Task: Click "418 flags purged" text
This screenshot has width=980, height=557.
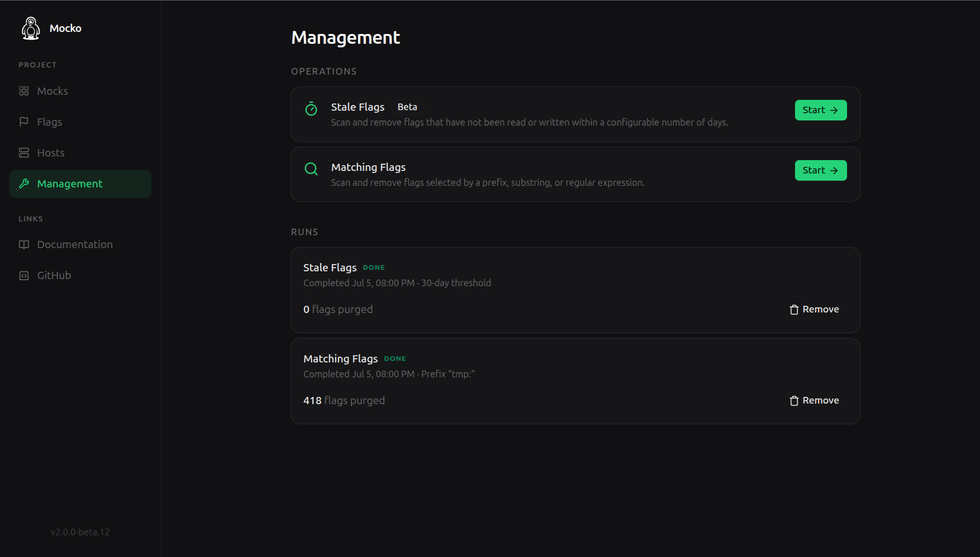Action: point(344,401)
